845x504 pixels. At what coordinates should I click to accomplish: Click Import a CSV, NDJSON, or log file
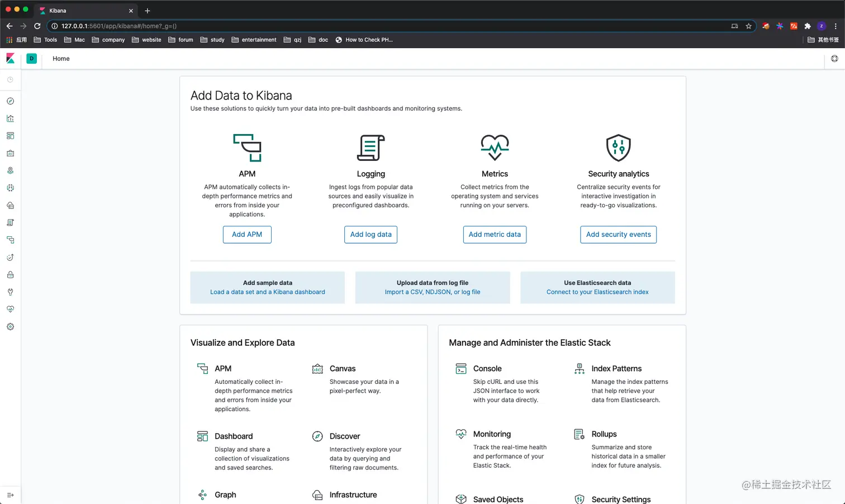pyautogui.click(x=433, y=292)
